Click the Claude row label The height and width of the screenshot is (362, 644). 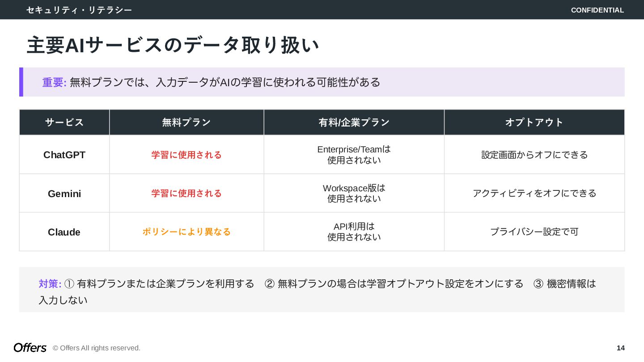tap(64, 232)
